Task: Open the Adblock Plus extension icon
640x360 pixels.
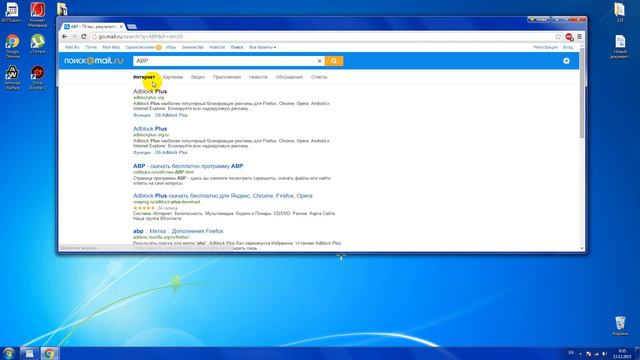Action: click(569, 37)
